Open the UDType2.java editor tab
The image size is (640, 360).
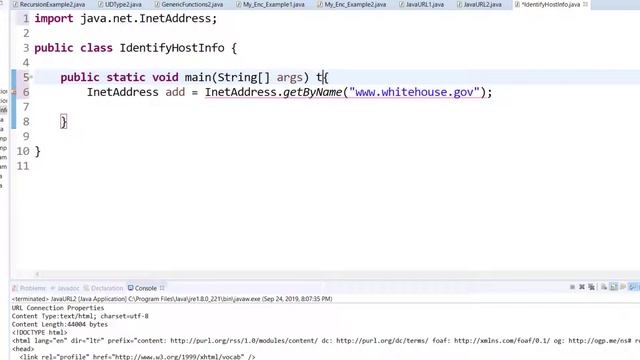coord(120,4)
